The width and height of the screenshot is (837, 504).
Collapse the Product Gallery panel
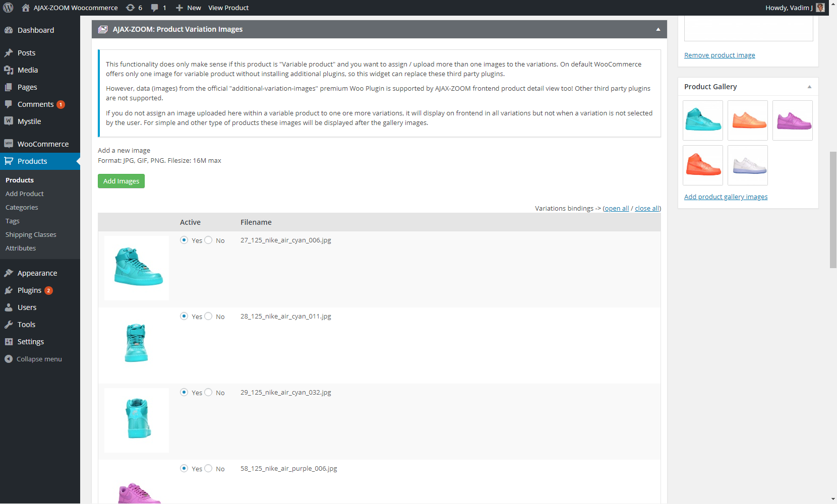coord(809,87)
